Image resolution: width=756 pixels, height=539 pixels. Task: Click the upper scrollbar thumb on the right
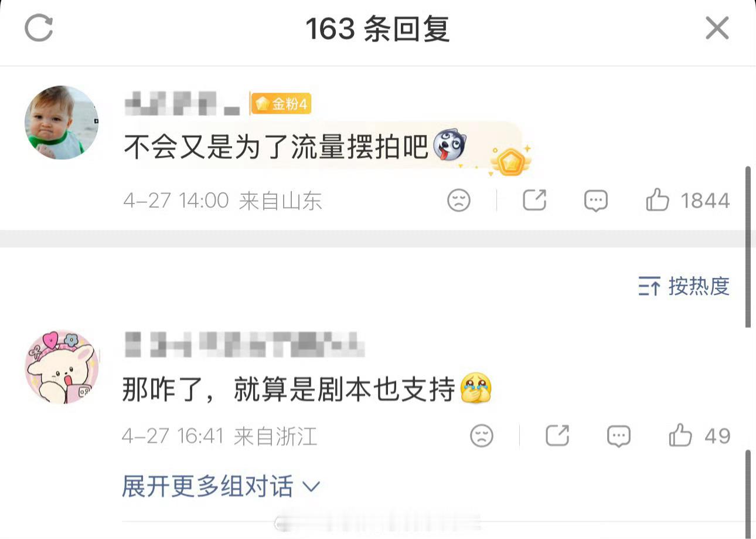click(x=748, y=246)
